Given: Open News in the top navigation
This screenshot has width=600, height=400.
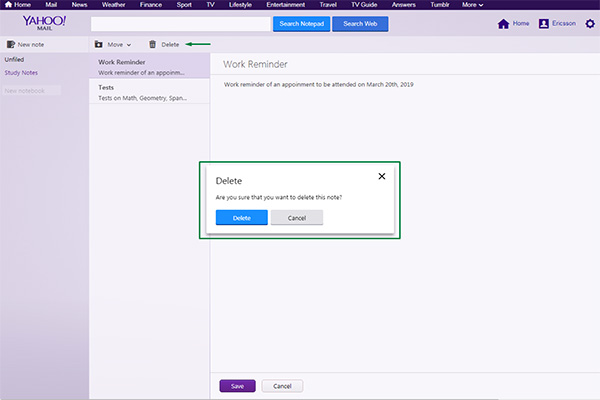Looking at the screenshot, I should coord(79,5).
